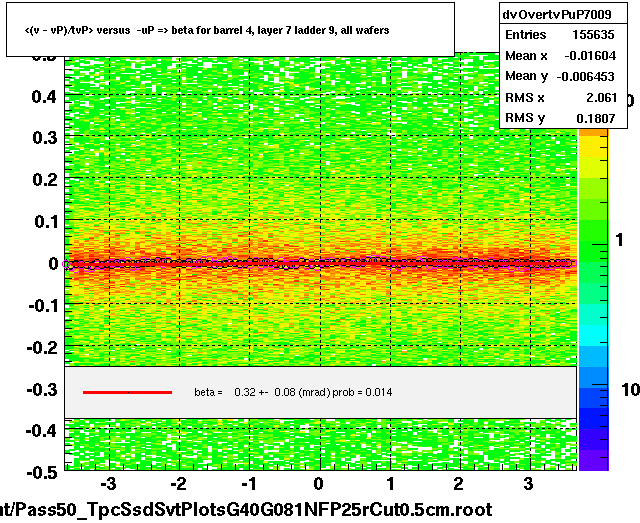Click the red line legend sample
The image size is (640, 523).
[x=127, y=392]
